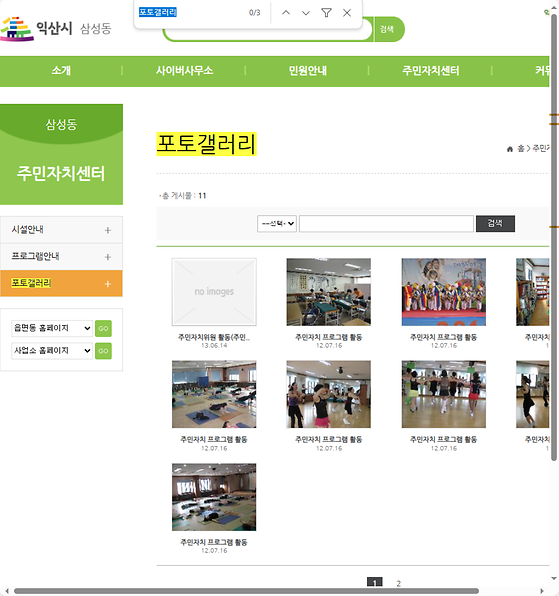
Task: Click GO button beside 읍면동 홈페이지
Action: click(103, 328)
